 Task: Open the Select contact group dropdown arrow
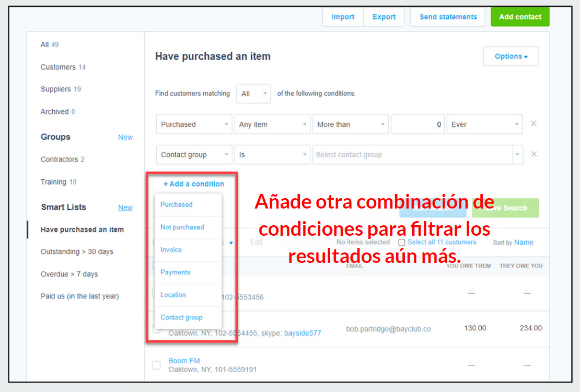click(x=517, y=155)
